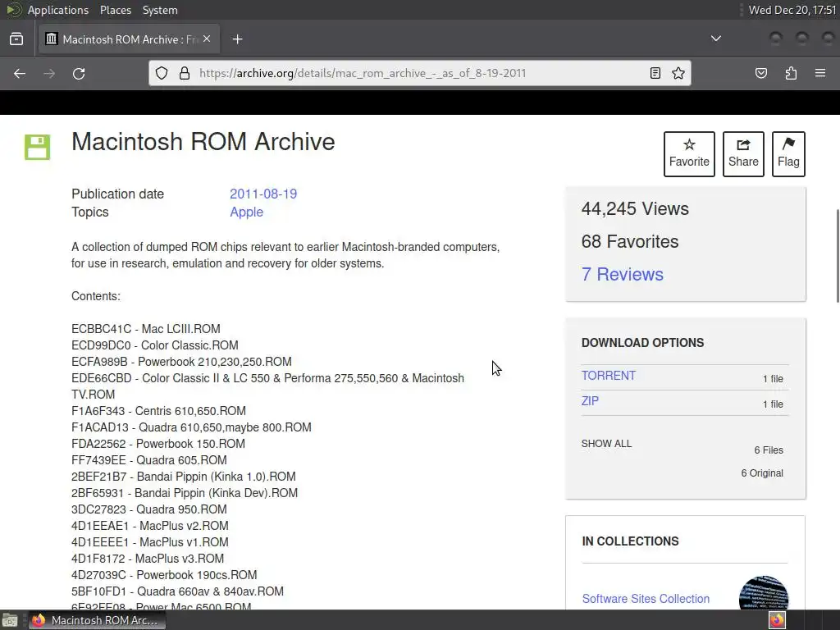Open the 7 Reviews link

pos(623,274)
